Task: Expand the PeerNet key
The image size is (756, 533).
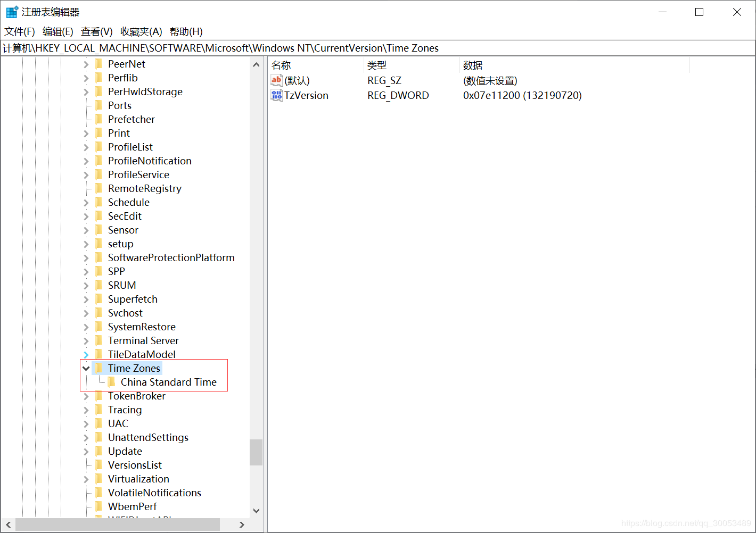Action: tap(86, 64)
